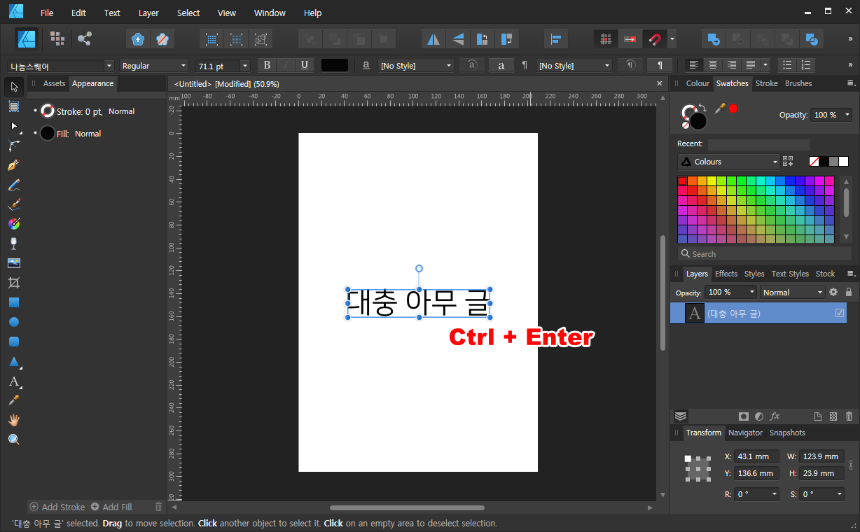The height and width of the screenshot is (532, 860).
Task: Click the swatches Search field
Action: pos(765,254)
